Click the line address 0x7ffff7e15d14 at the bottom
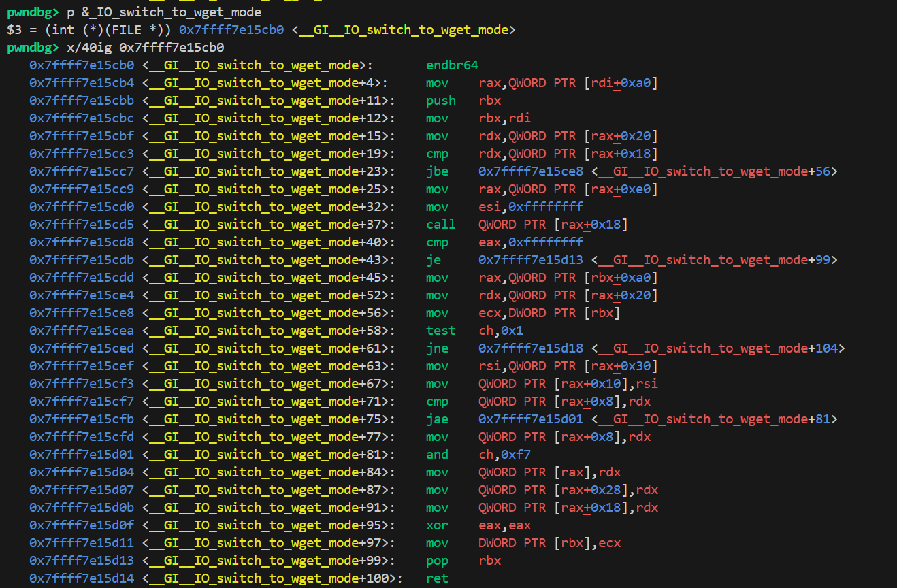The width and height of the screenshot is (897, 588). point(82,578)
